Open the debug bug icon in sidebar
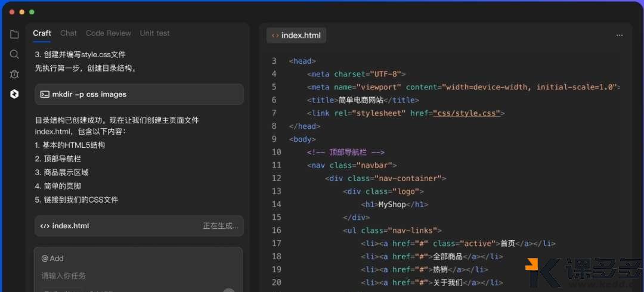Image resolution: width=644 pixels, height=292 pixels. [14, 74]
